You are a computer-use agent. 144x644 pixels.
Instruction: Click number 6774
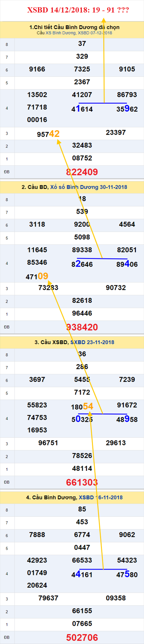point(82,535)
